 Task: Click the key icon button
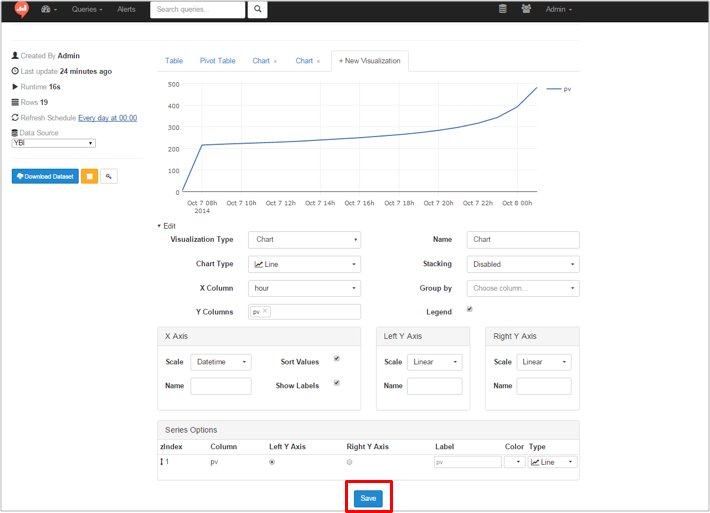click(x=109, y=176)
